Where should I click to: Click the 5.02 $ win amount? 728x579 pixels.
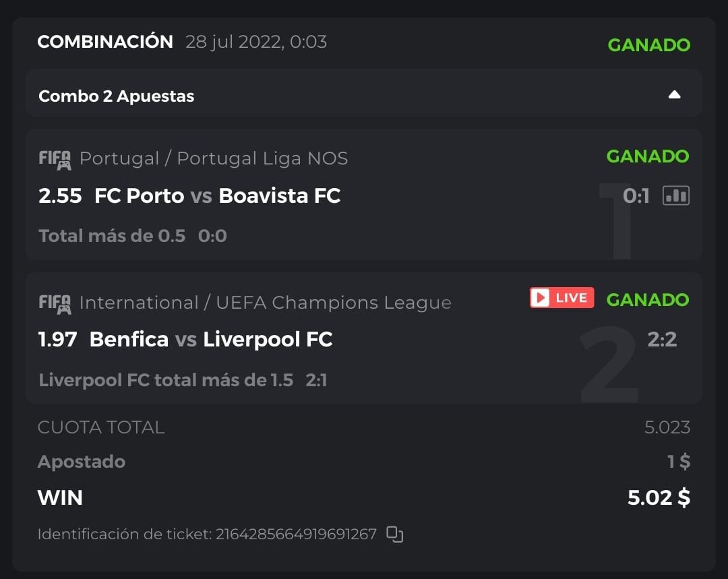click(659, 497)
